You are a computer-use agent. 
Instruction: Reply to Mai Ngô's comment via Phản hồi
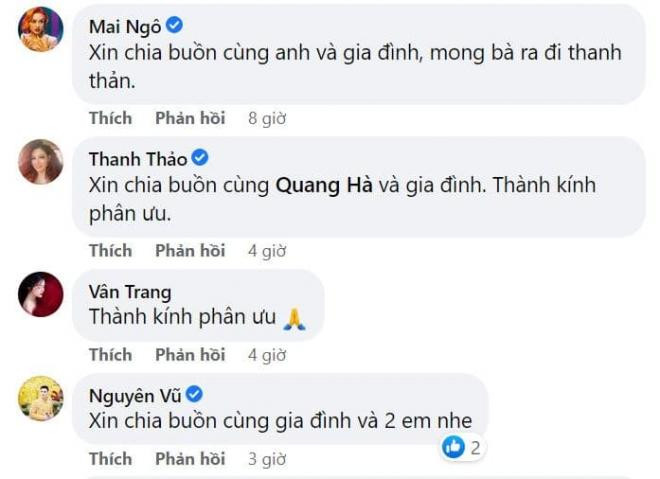[190, 118]
